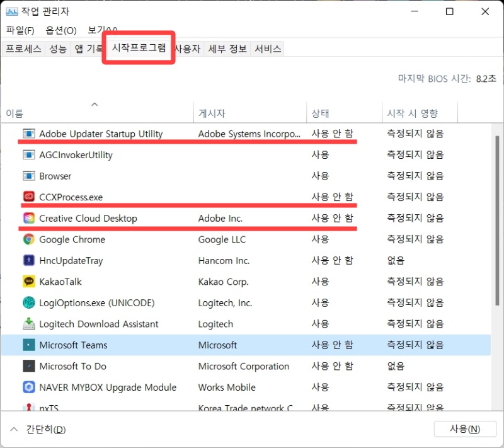The width and height of the screenshot is (504, 448).
Task: Open the 시작프로그램 tab
Action: (139, 47)
